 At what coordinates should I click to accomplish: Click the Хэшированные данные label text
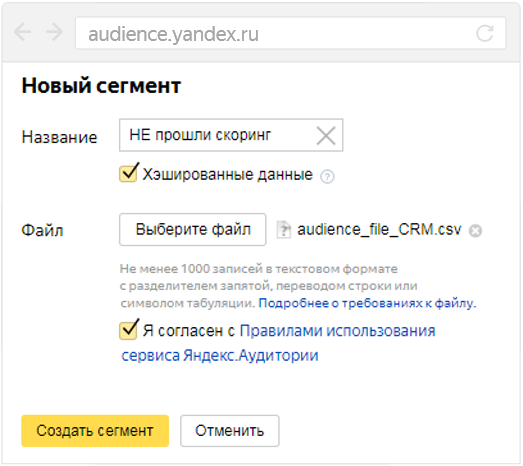tap(228, 174)
